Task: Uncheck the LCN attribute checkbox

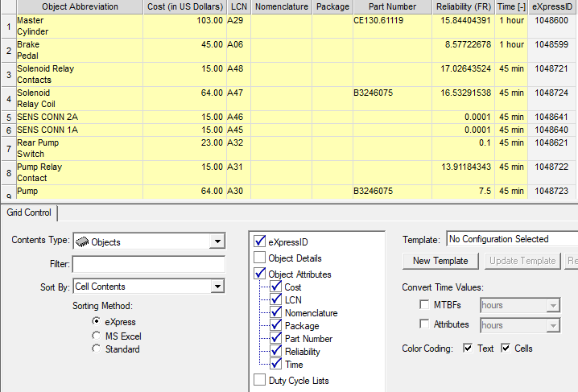Action: [x=276, y=299]
